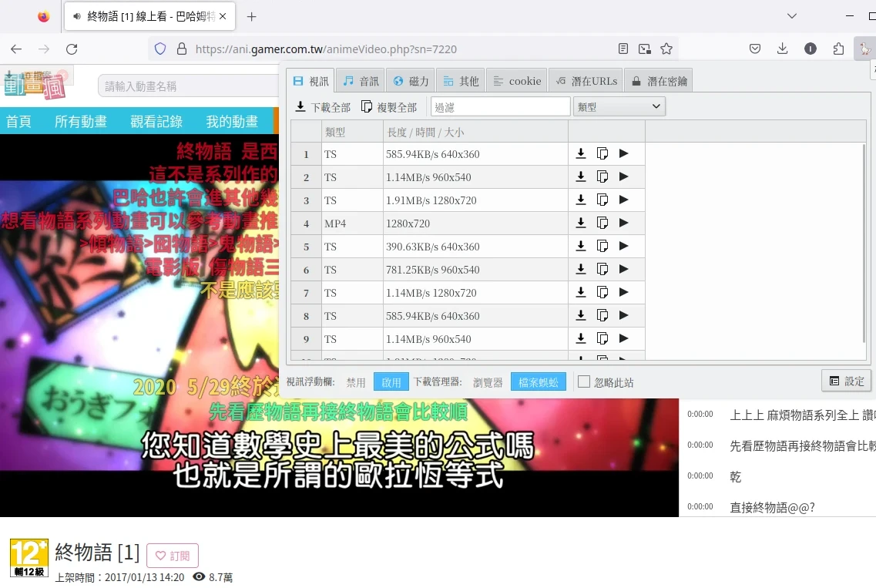Open the 類型 dropdown filter
The image size is (876, 588).
click(619, 106)
